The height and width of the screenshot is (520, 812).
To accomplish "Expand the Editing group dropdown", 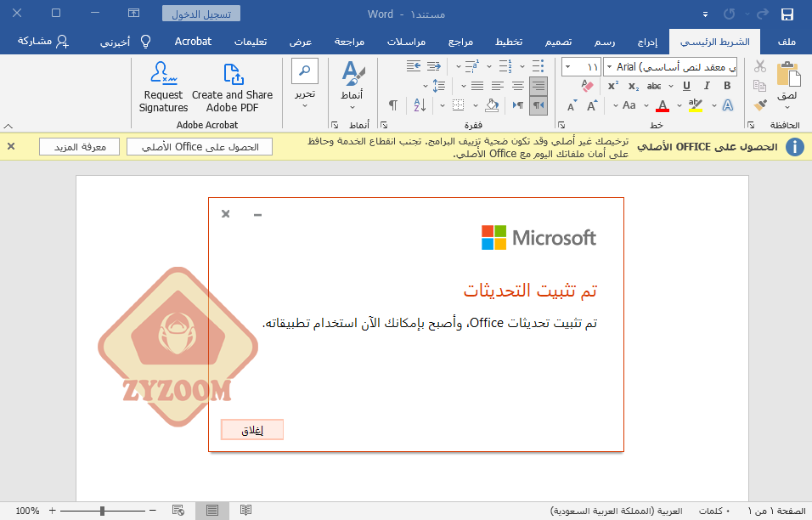I will tap(304, 106).
